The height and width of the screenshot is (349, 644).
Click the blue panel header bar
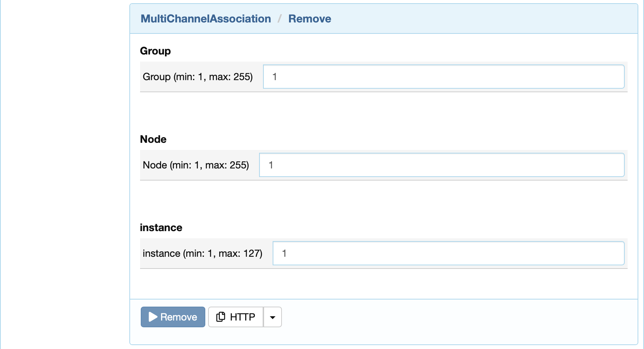tap(384, 19)
